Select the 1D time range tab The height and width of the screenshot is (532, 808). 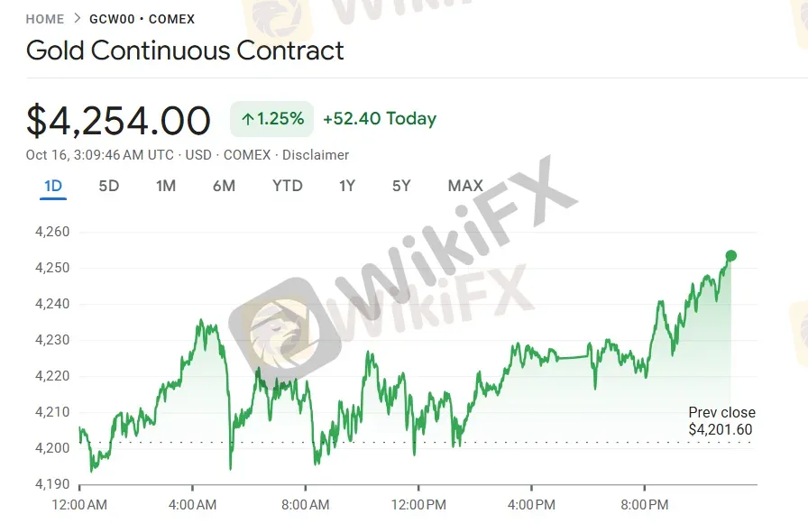tap(53, 186)
